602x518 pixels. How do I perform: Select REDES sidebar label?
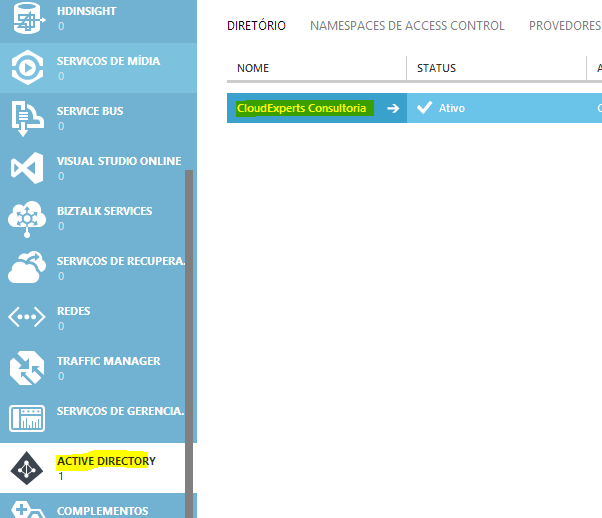(x=73, y=311)
